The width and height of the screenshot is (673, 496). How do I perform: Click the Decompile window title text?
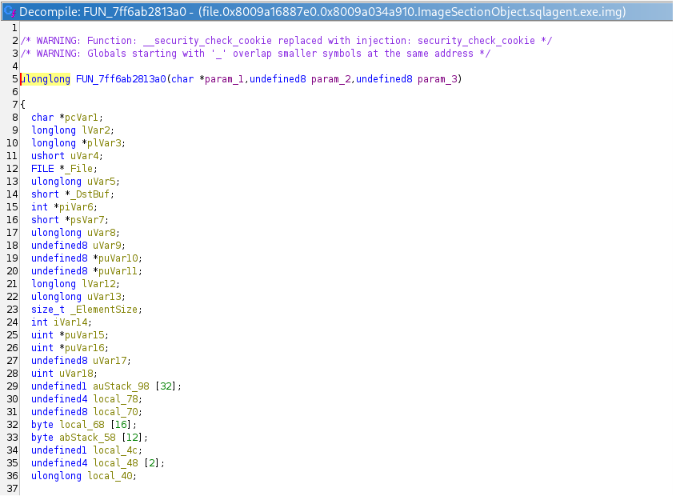pyautogui.click(x=322, y=12)
